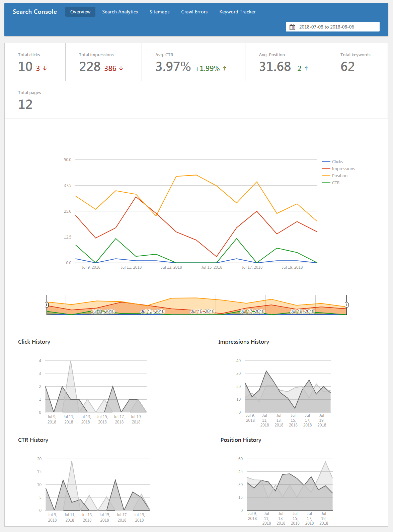This screenshot has height=532, width=393.
Task: Click the down arrow beside Total impressions
Action: 121,68
